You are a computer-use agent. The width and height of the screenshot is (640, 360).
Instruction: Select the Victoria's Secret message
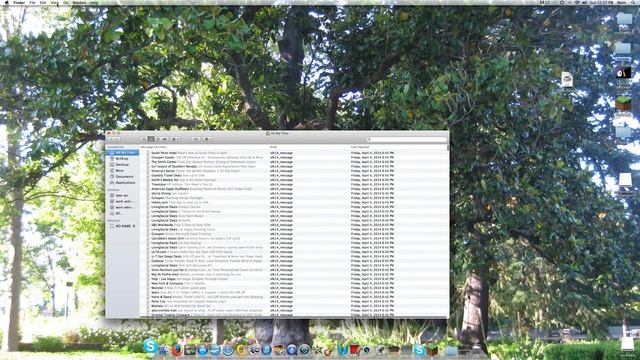pos(294,171)
